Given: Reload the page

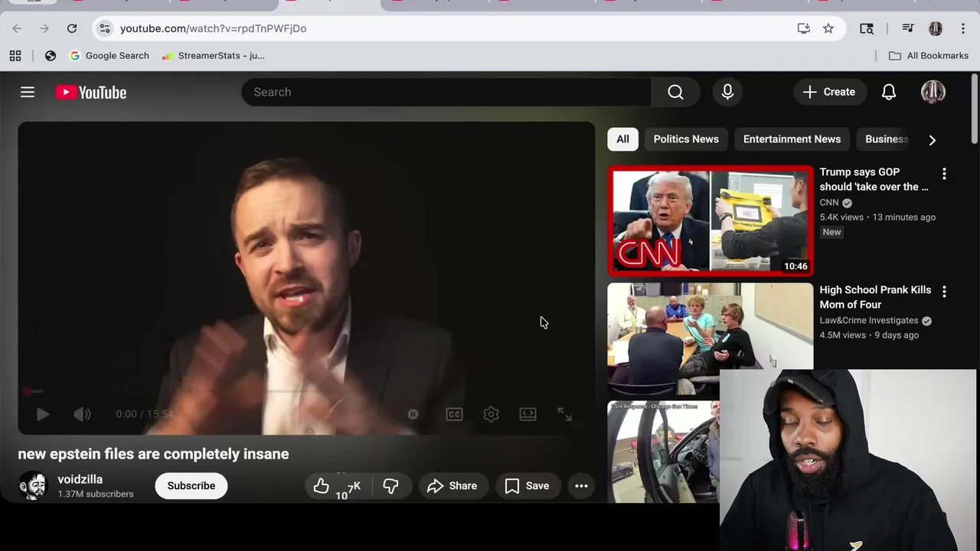Looking at the screenshot, I should pyautogui.click(x=72, y=28).
